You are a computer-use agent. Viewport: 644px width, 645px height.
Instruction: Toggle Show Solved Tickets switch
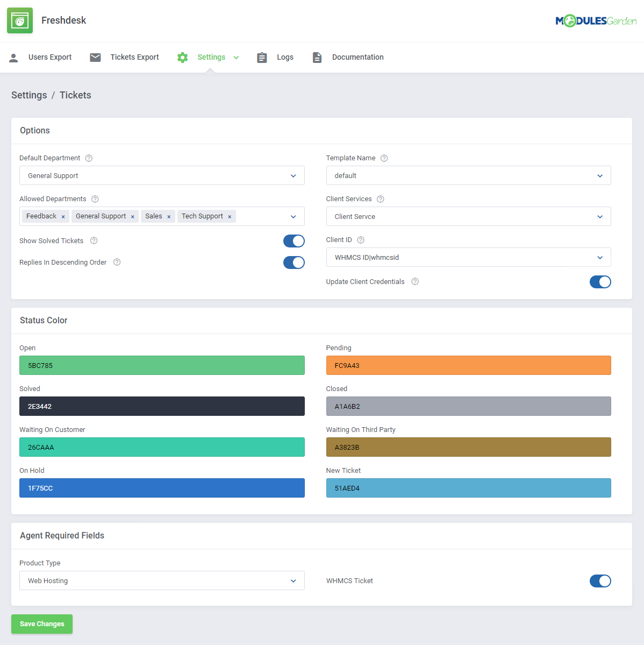point(294,241)
